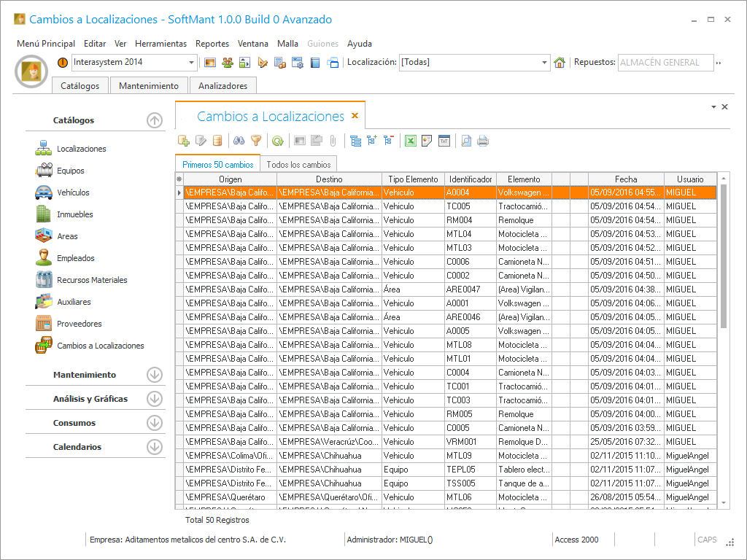Open the Interasystem 2014 dropdown
The width and height of the screenshot is (747, 560).
pyautogui.click(x=192, y=63)
